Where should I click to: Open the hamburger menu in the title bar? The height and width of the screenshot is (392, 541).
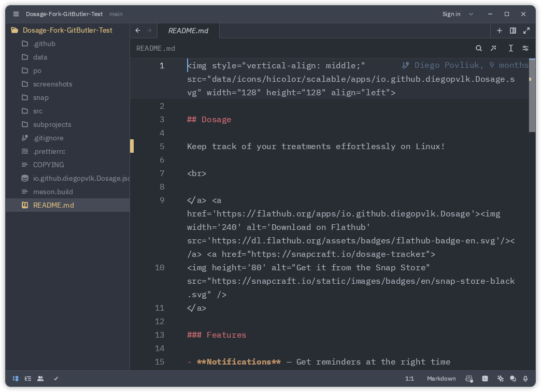click(x=16, y=14)
